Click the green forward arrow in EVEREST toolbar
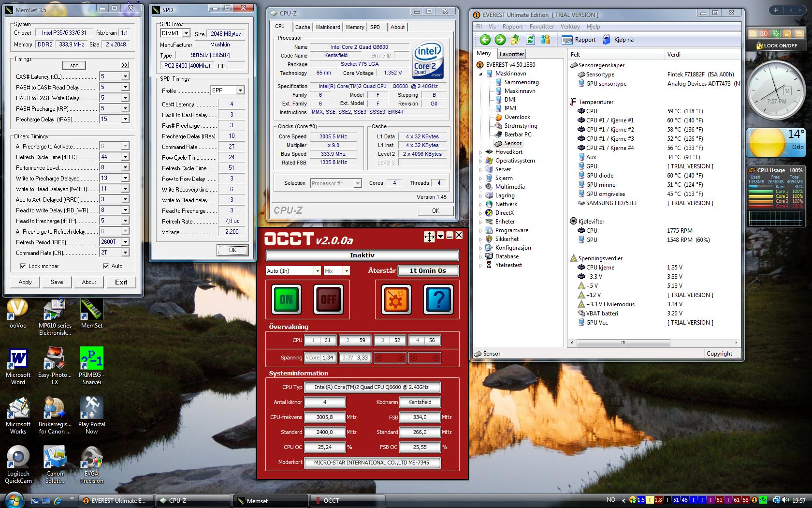812x508 pixels. pyautogui.click(x=500, y=40)
